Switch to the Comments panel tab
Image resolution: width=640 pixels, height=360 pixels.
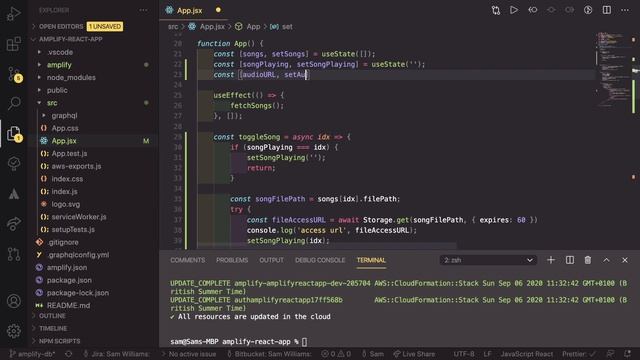188,260
